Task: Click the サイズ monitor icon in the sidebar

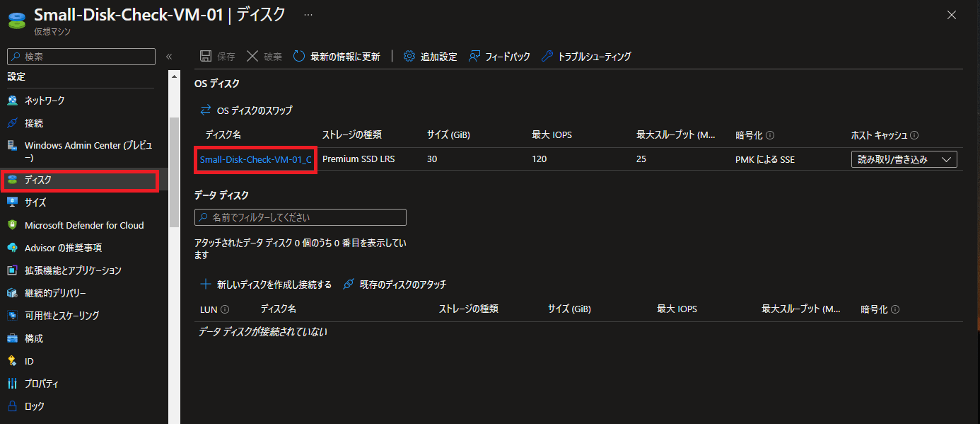Action: [12, 202]
